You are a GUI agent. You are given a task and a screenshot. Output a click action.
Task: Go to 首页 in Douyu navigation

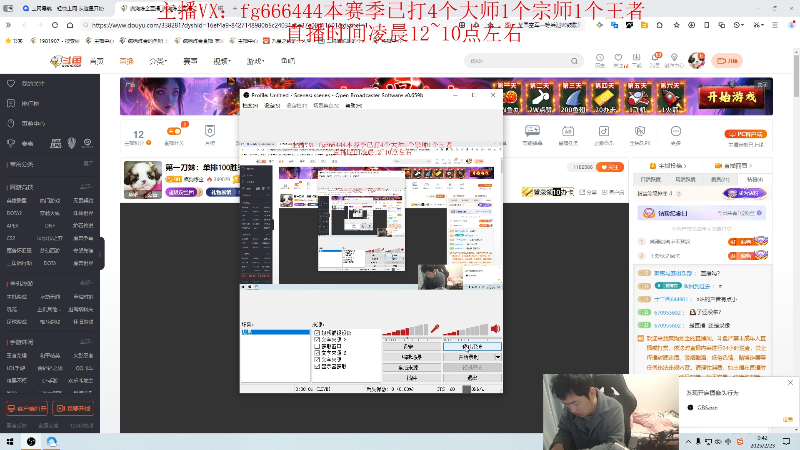[x=96, y=61]
